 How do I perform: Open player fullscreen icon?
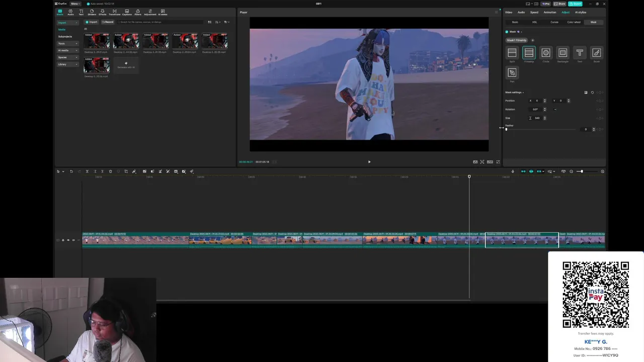(x=498, y=162)
